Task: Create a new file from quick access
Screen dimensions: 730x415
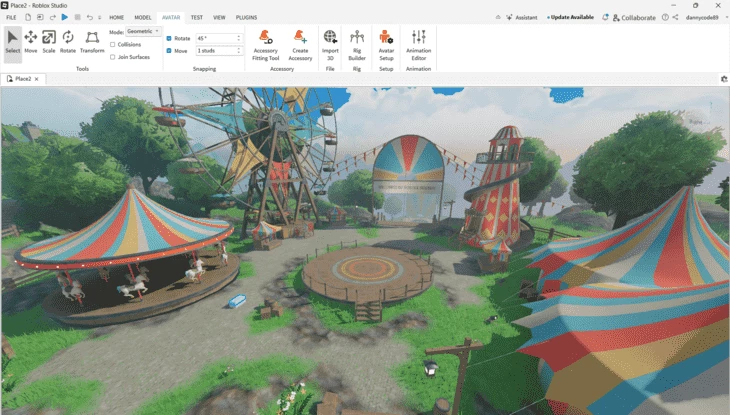Action: [28, 17]
